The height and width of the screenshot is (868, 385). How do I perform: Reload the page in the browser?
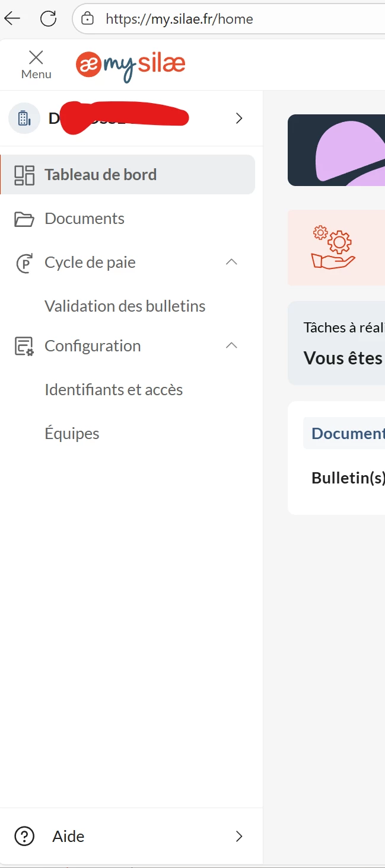click(48, 18)
